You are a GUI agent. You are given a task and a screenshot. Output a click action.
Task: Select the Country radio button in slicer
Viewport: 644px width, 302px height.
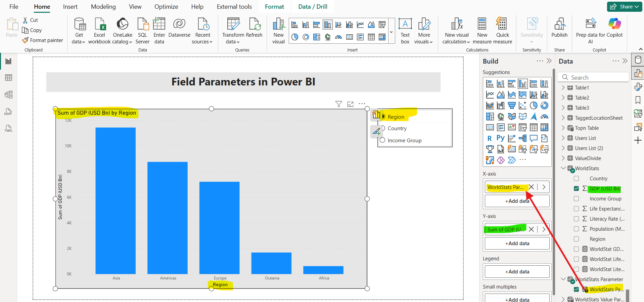[382, 128]
